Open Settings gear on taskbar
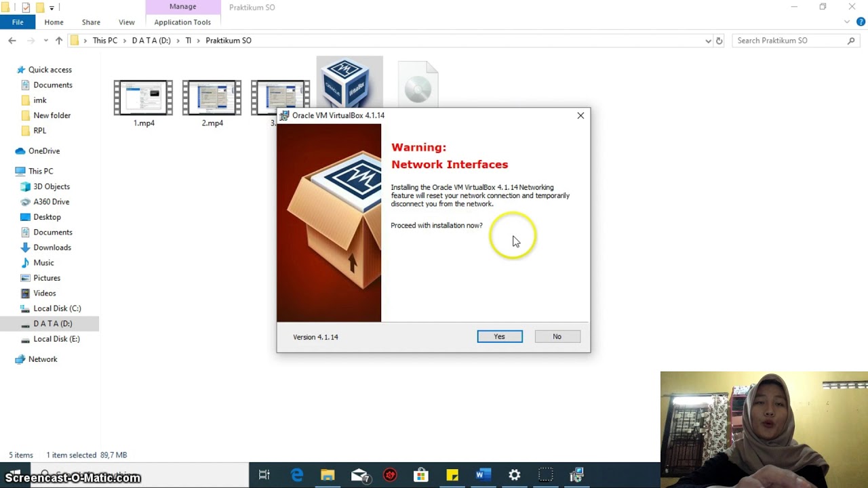 click(515, 475)
